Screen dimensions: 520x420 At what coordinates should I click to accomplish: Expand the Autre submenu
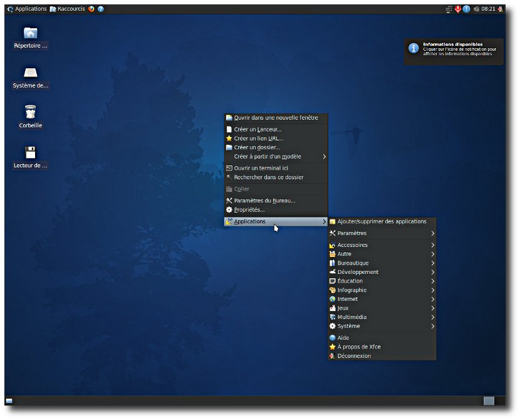382,254
